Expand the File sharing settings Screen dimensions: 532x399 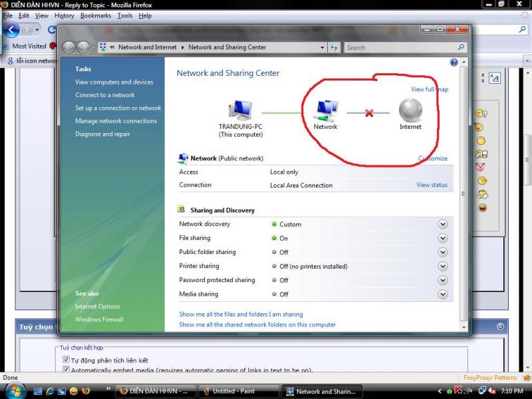[443, 238]
